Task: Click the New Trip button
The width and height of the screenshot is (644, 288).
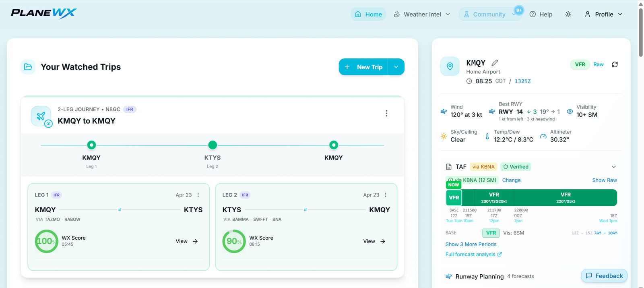Action: [x=363, y=67]
